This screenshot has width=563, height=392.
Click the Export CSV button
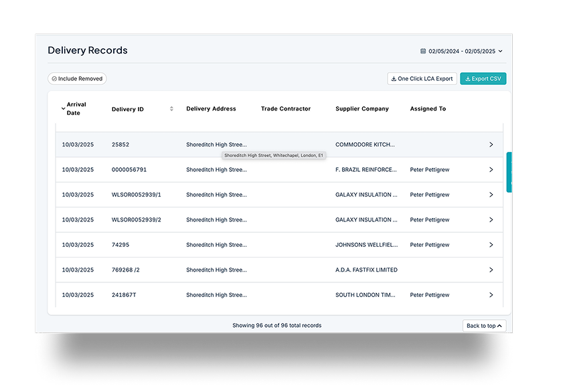[483, 78]
